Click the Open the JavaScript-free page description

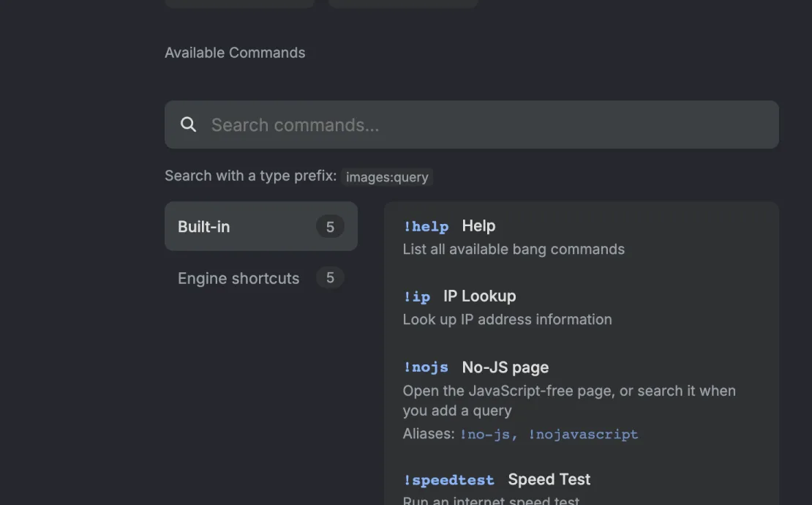(x=569, y=400)
